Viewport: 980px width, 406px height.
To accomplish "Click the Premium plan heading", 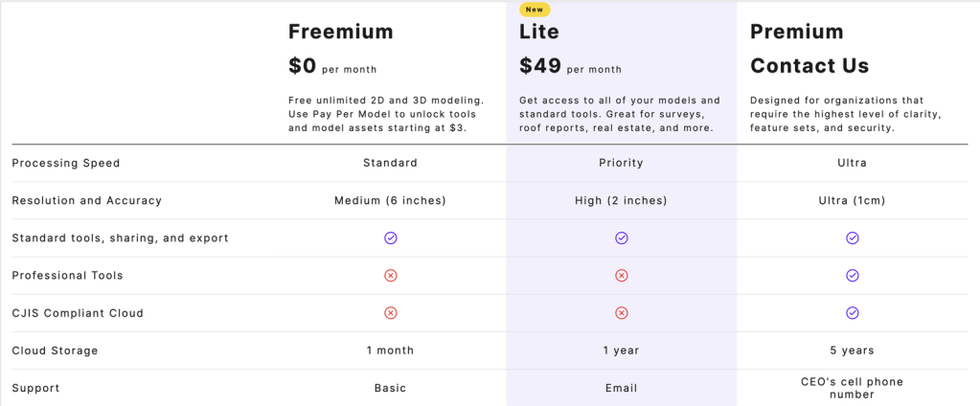I will point(797,32).
